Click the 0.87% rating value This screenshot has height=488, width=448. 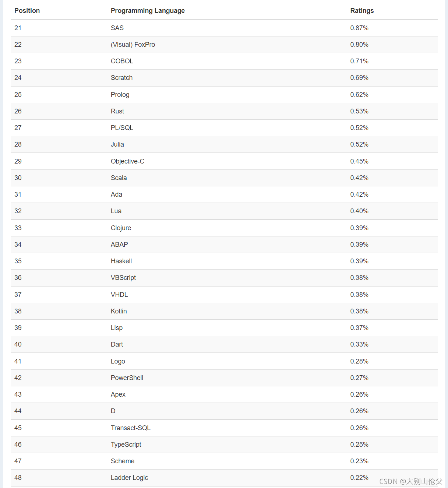click(x=359, y=28)
